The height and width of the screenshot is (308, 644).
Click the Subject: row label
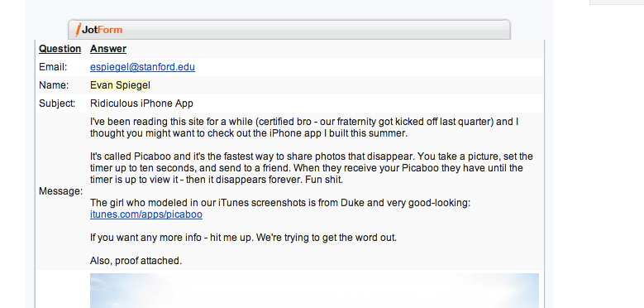pos(57,103)
